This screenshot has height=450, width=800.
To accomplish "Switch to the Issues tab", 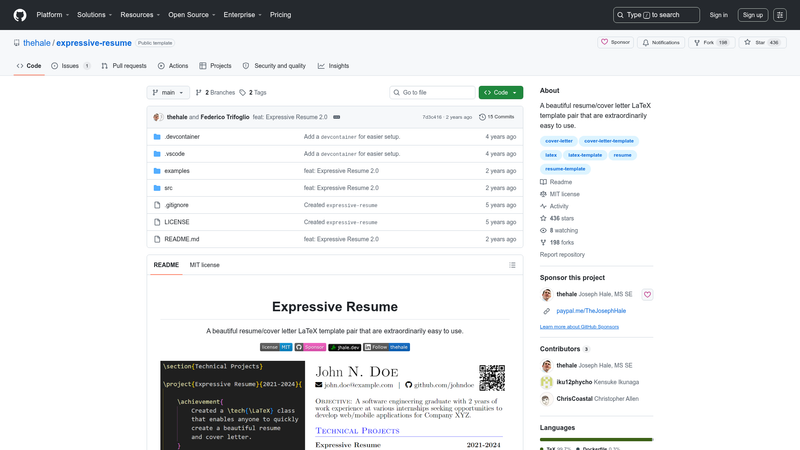I will tap(70, 66).
